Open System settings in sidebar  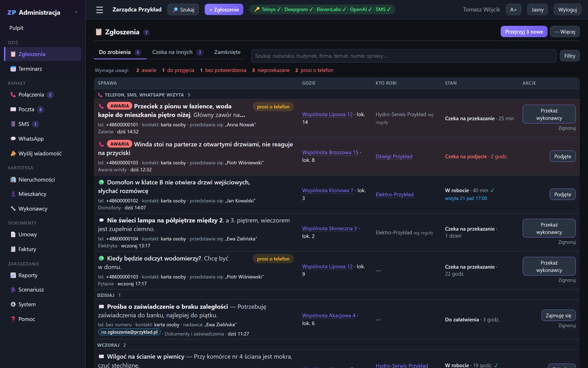tap(43, 304)
